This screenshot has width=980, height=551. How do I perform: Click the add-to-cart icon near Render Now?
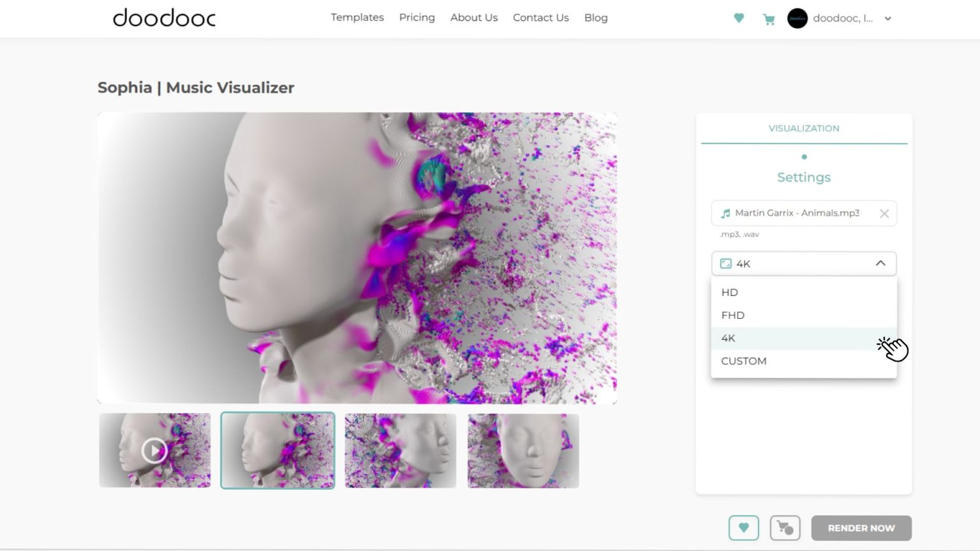pyautogui.click(x=785, y=527)
